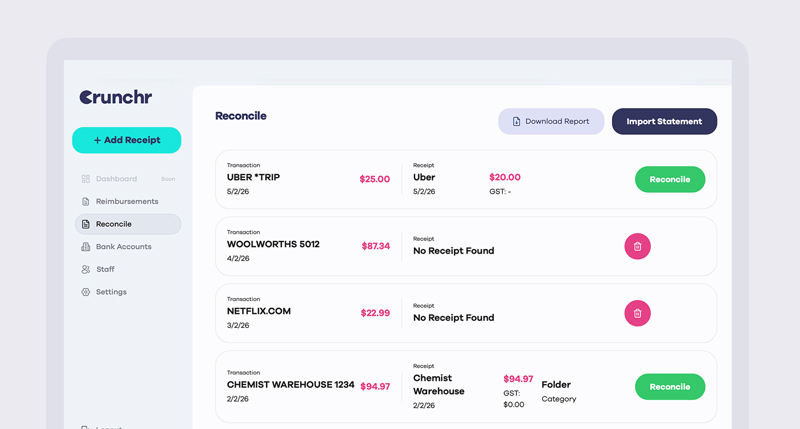Click the file icon in Download Report
Viewport: 800px width, 429px height.
click(x=516, y=121)
